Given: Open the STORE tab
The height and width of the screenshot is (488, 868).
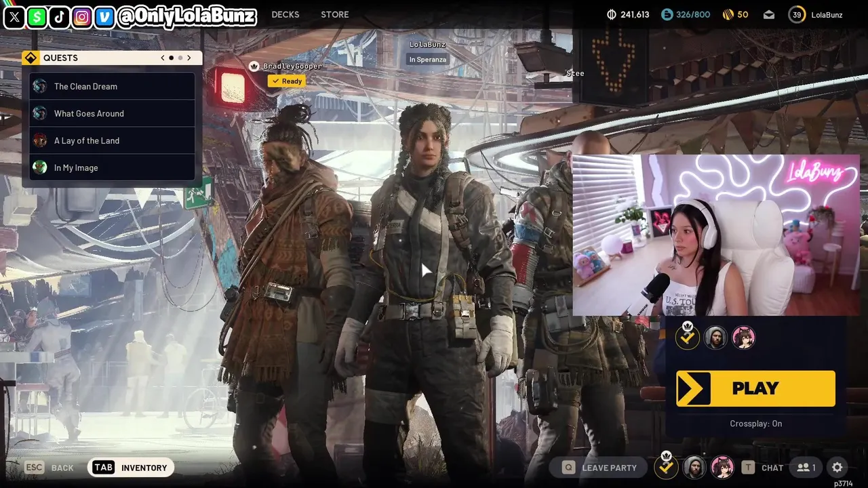Looking at the screenshot, I should click(x=335, y=14).
